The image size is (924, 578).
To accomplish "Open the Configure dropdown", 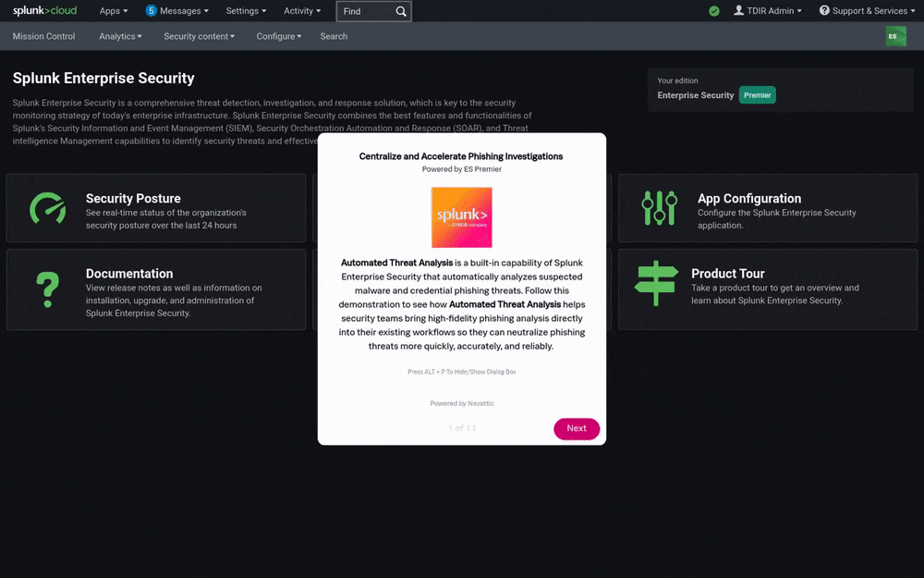I will 279,37.
